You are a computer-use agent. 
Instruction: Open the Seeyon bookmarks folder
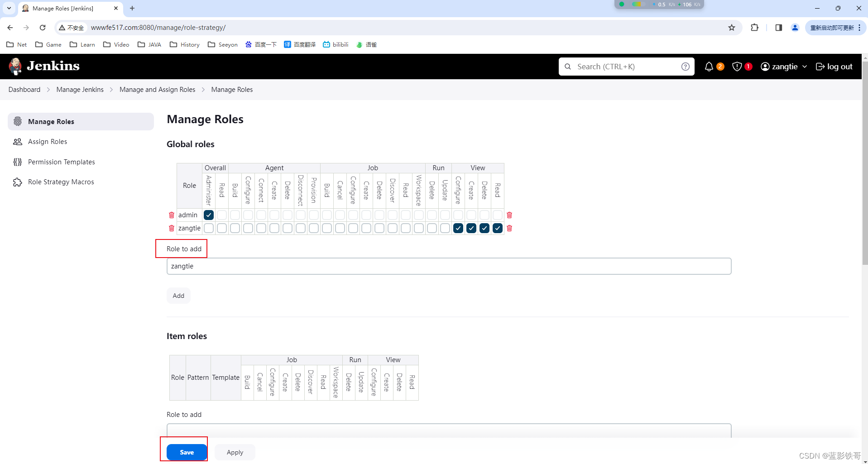(223, 44)
